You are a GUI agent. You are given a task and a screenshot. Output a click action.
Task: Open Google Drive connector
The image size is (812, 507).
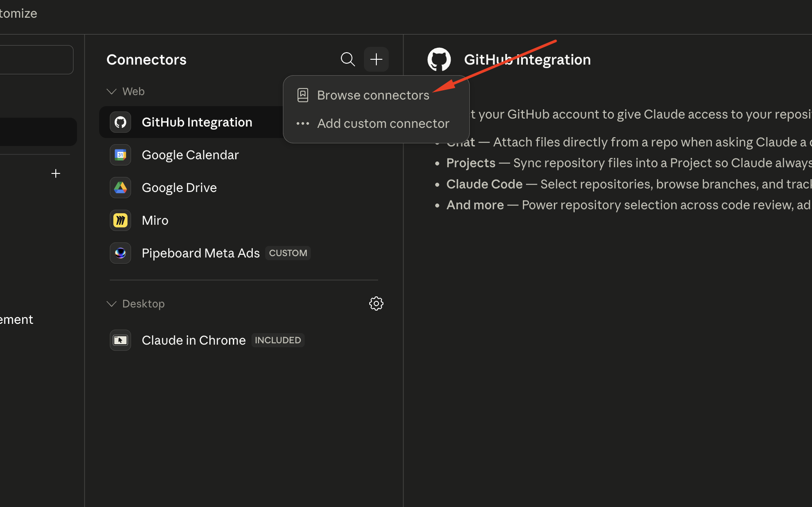point(244,188)
